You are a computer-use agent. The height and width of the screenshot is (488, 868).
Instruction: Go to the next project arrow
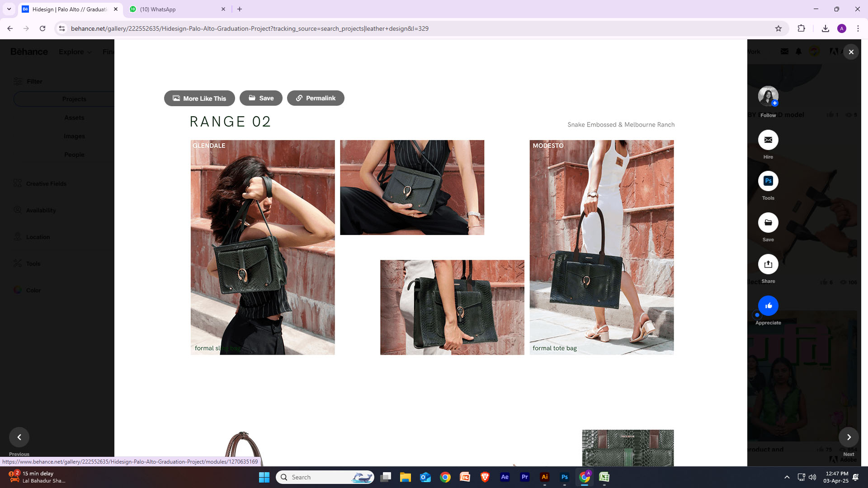coord(849,437)
